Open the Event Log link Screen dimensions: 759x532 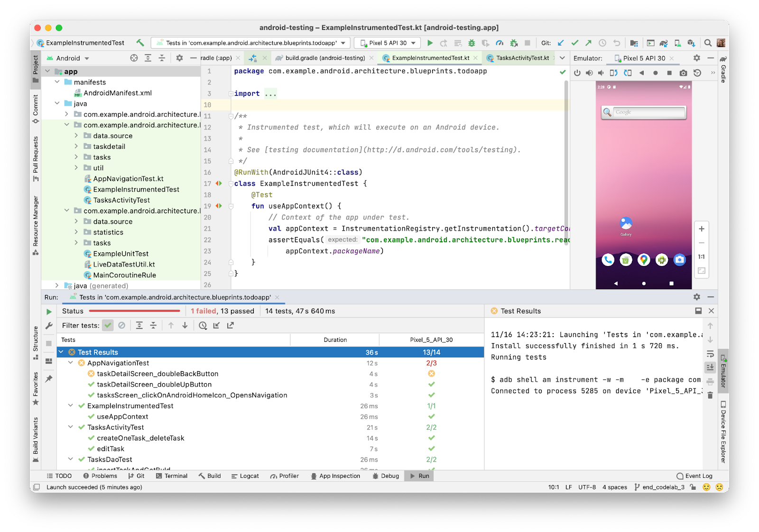pos(694,476)
